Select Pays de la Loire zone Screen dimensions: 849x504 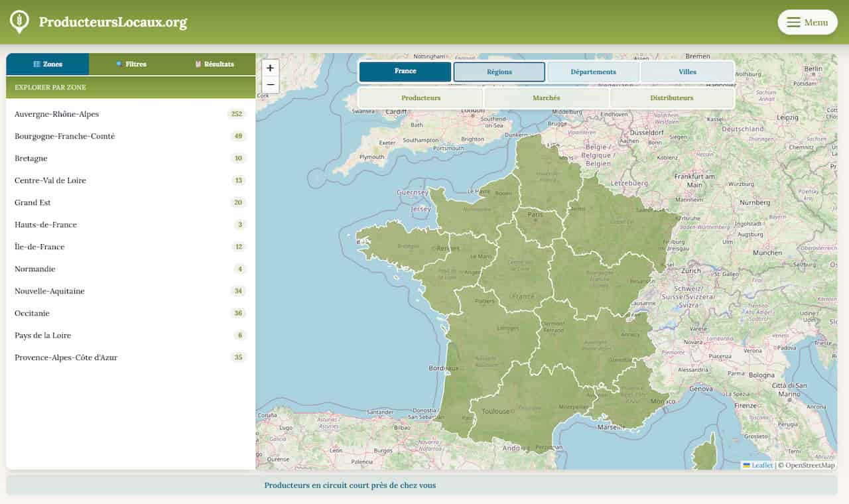[131, 335]
